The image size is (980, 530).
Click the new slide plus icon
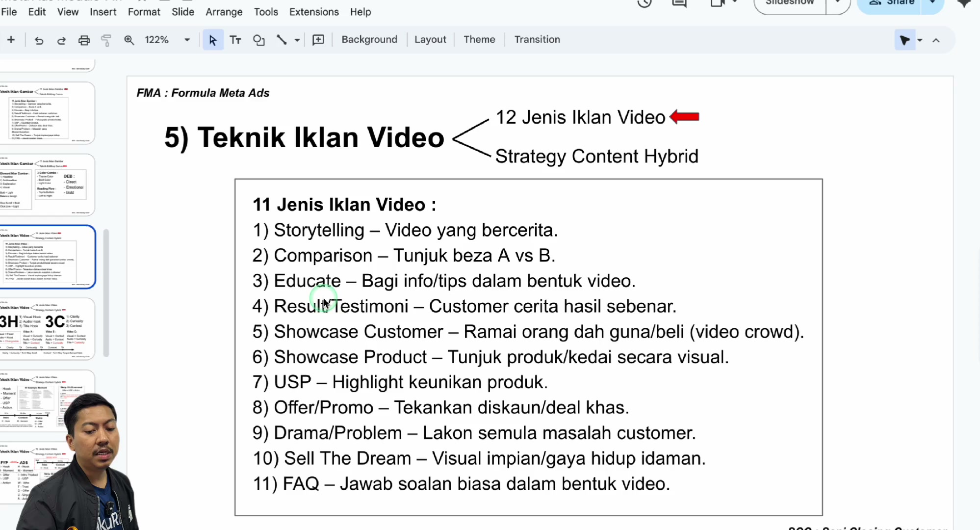tap(11, 40)
